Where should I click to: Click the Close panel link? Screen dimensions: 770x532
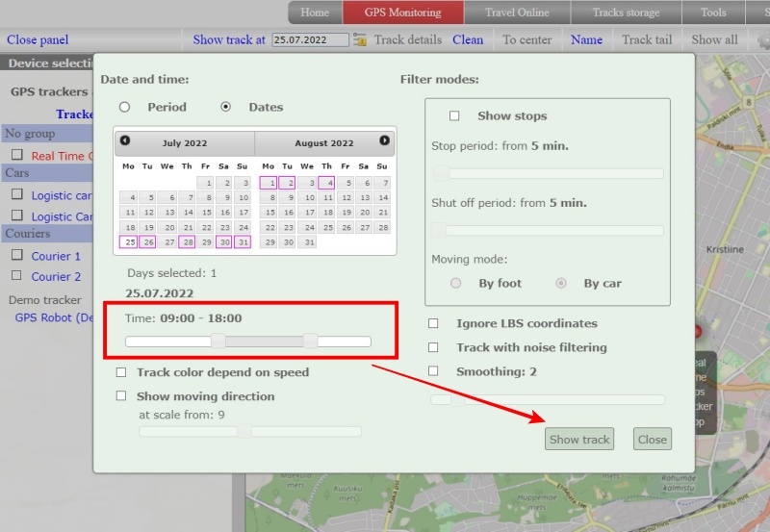(38, 40)
